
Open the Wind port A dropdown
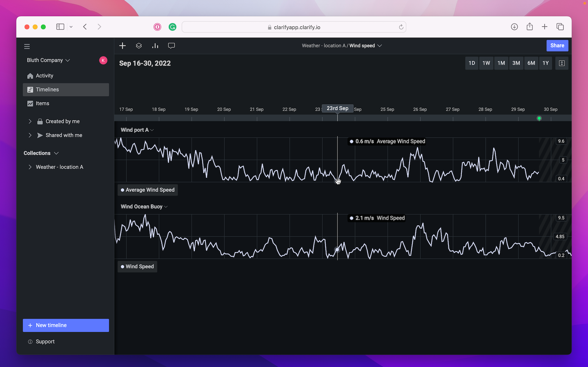[x=137, y=130]
